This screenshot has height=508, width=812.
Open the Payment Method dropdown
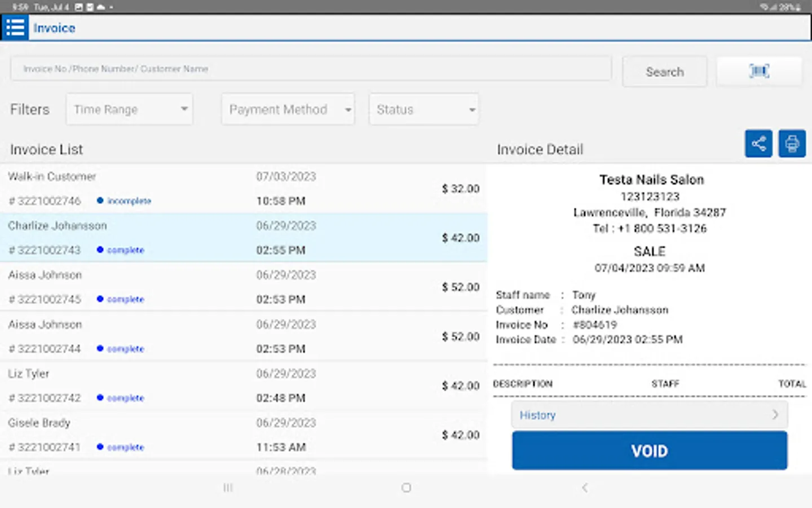[x=288, y=110]
